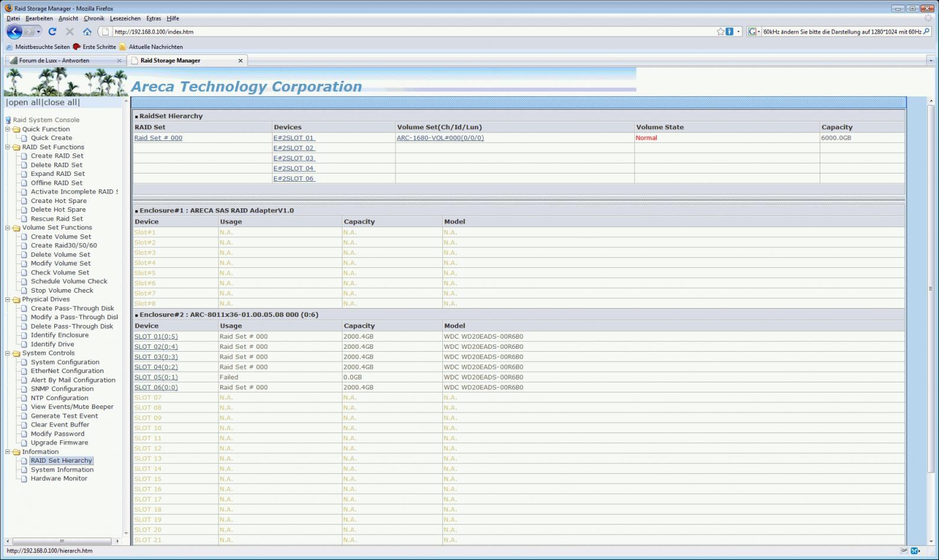Collapse the System Controls folder
The height and width of the screenshot is (560, 939).
(8, 353)
